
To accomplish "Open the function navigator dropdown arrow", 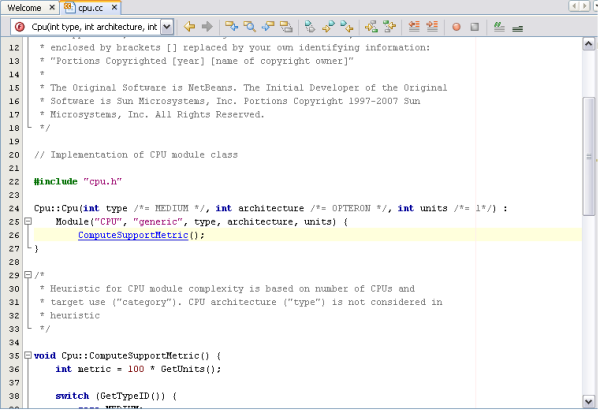I will tap(167, 27).
